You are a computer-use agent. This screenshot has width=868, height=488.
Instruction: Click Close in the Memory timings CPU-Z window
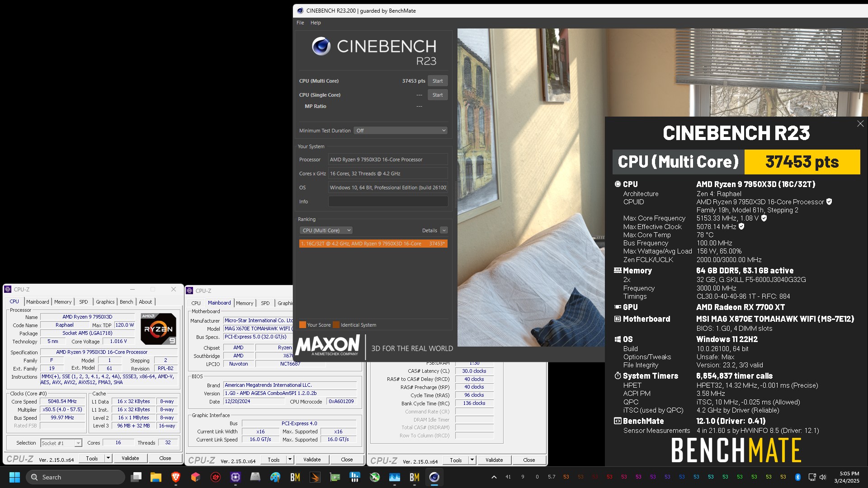pyautogui.click(x=529, y=460)
